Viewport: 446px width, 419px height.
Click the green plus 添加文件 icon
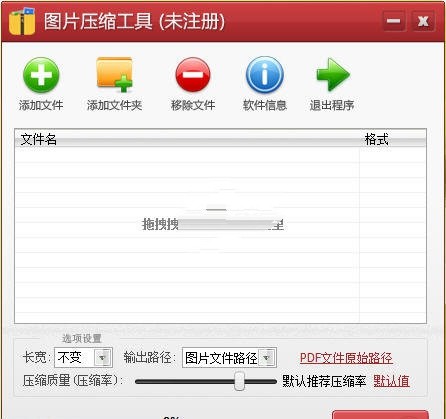pos(41,75)
